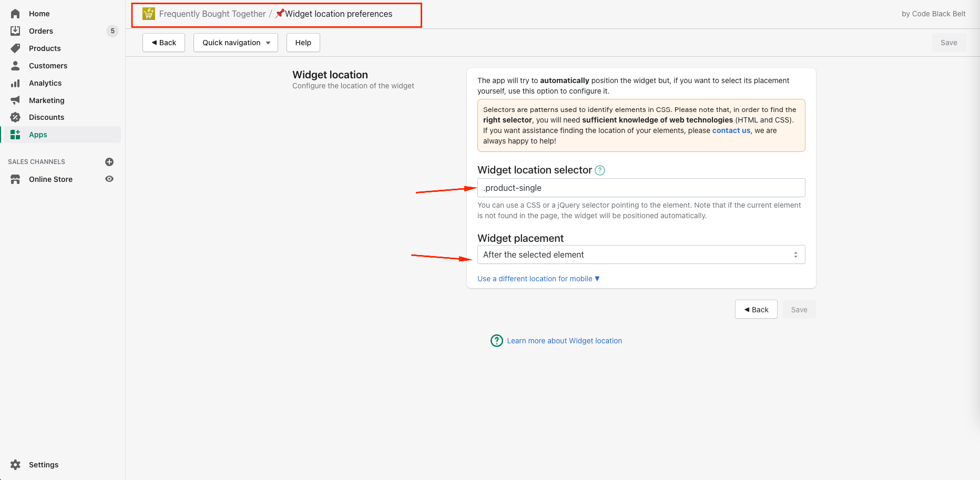View Online Store via eye icon
This screenshot has height=480, width=980.
[x=109, y=179]
